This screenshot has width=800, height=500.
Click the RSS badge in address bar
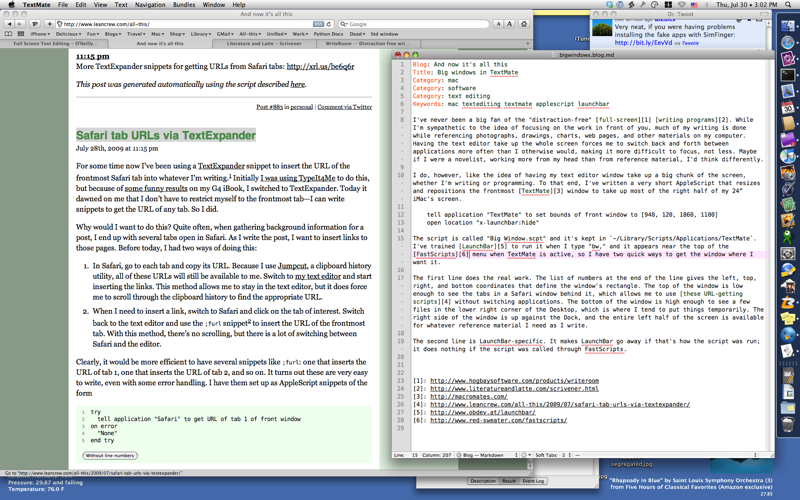(x=318, y=24)
